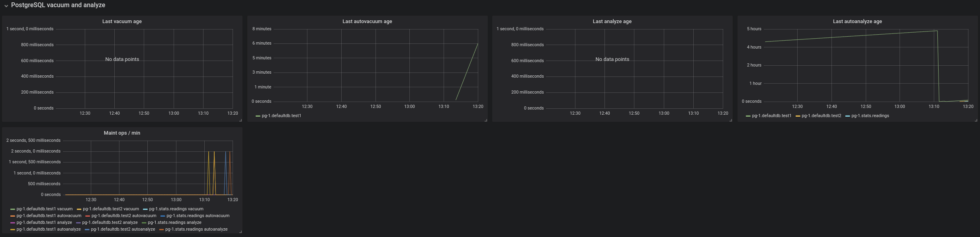Click resize handle of Last vacuum age panel

[x=240, y=120]
